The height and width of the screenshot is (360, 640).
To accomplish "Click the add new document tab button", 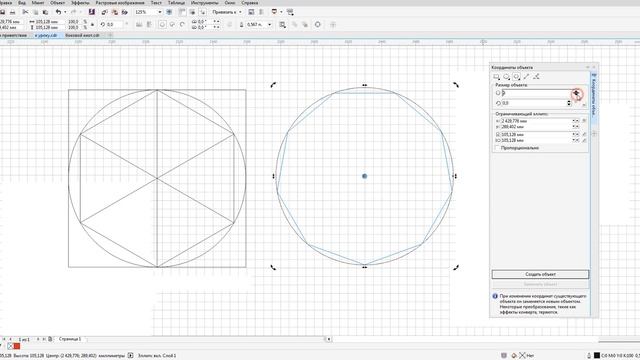I will (x=109, y=36).
